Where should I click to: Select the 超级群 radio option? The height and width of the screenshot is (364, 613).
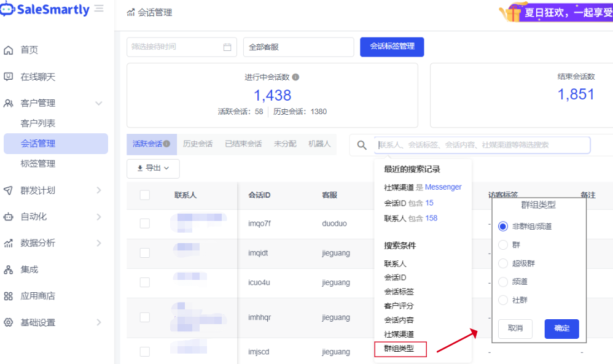coord(503,263)
